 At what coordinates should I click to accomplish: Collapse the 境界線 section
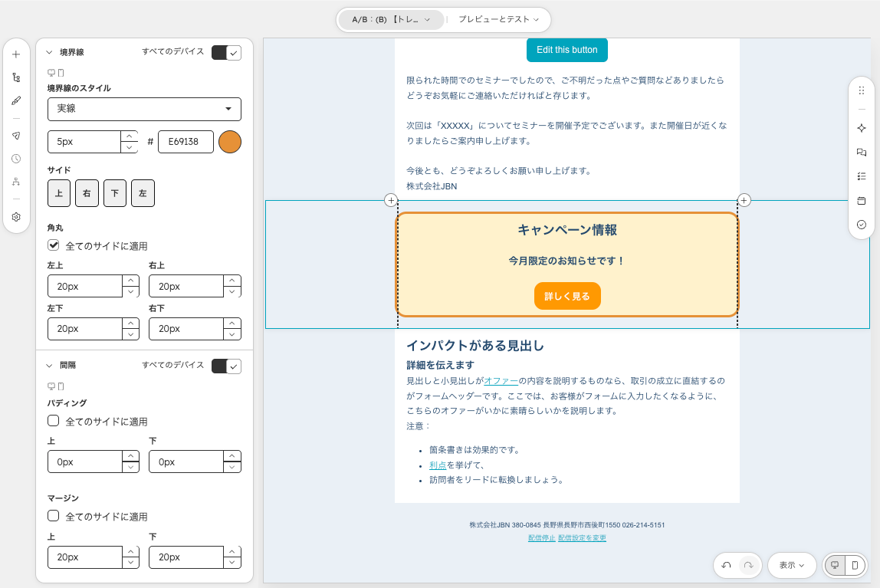[49, 52]
